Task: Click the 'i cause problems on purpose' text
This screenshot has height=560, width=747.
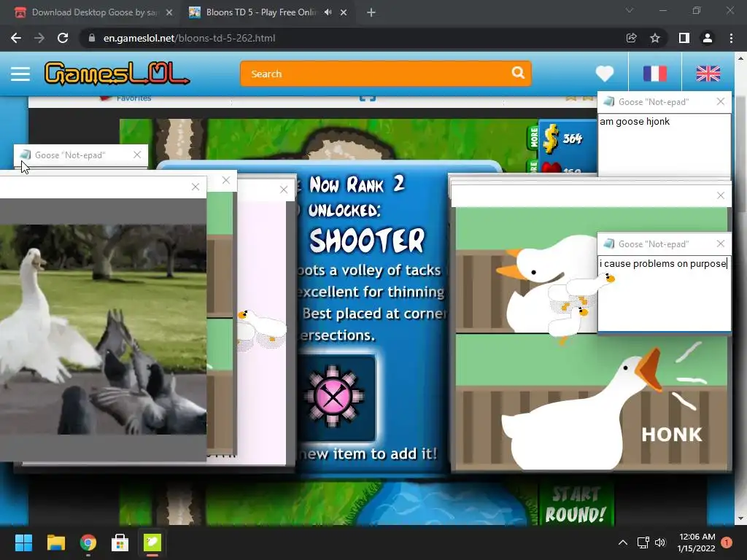Action: coord(662,264)
